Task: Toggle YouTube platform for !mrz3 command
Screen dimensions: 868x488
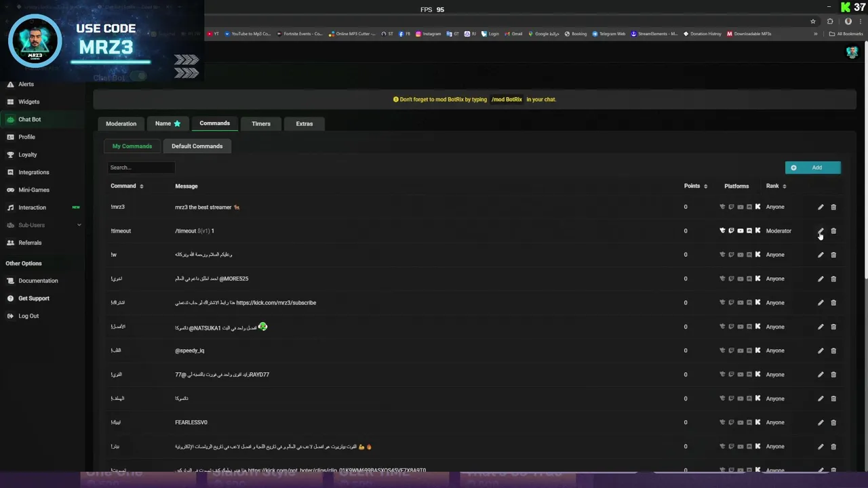Action: tap(741, 207)
